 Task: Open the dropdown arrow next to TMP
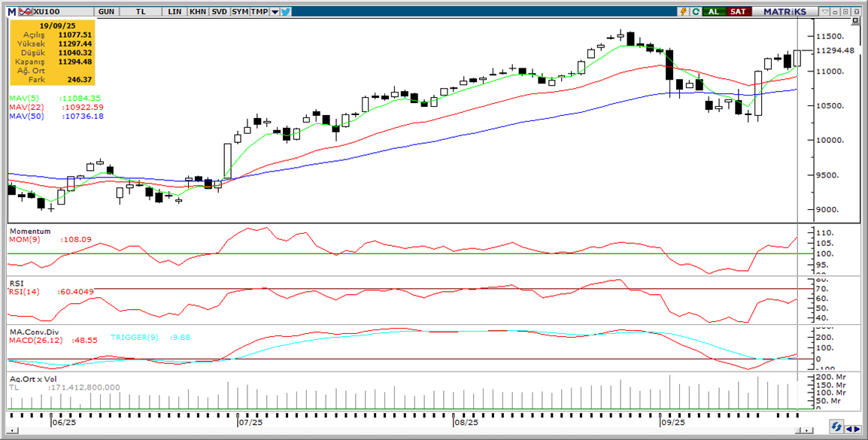[x=275, y=12]
